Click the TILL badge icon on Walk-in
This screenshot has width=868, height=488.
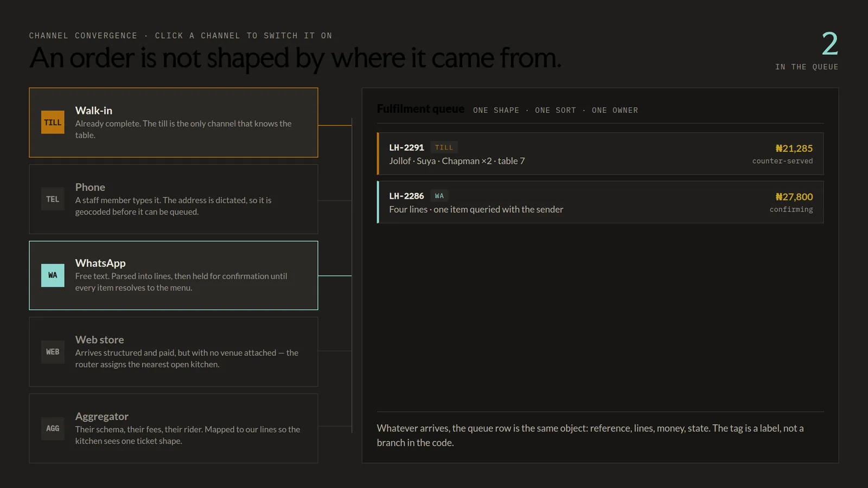(53, 123)
